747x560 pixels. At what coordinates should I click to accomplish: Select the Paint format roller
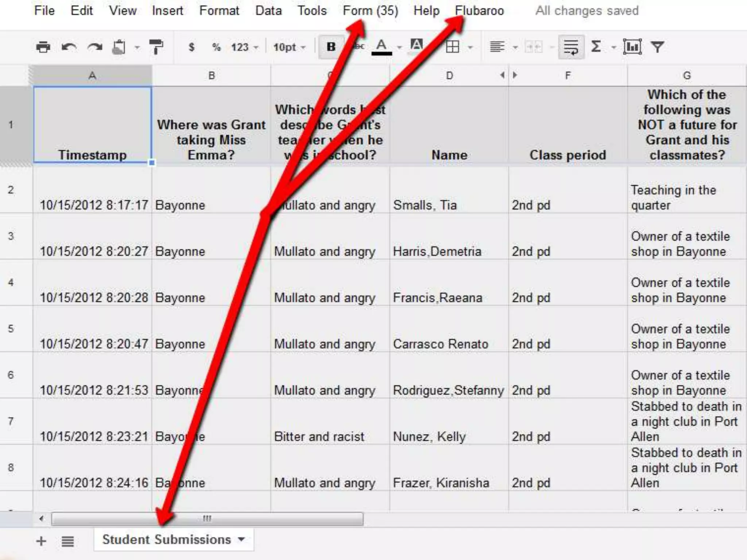click(156, 47)
